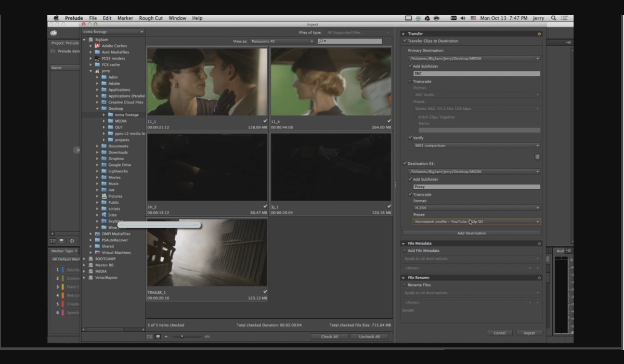
Task: Enable the Add File Metadata checkbox
Action: (x=405, y=251)
